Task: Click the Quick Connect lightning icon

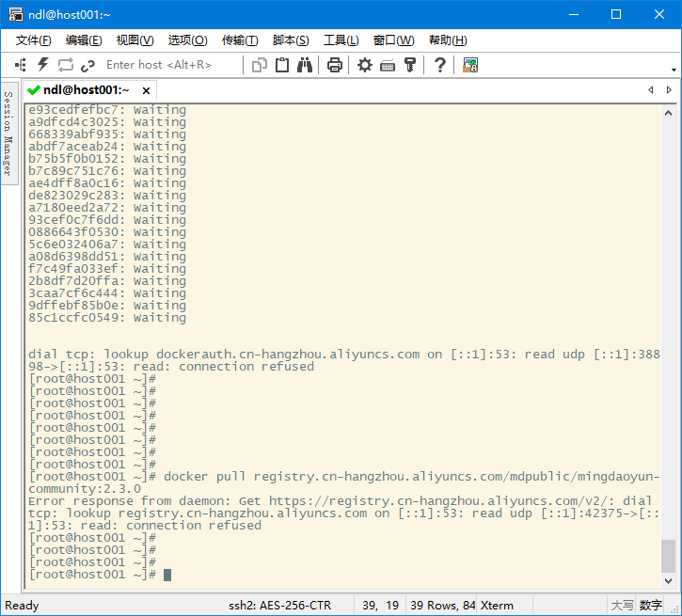Action: (x=42, y=65)
